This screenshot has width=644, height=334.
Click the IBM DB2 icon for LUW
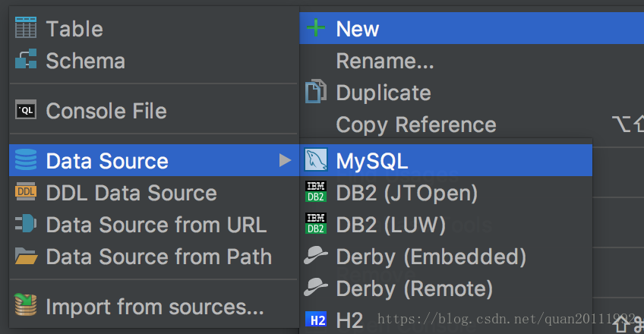pos(315,223)
